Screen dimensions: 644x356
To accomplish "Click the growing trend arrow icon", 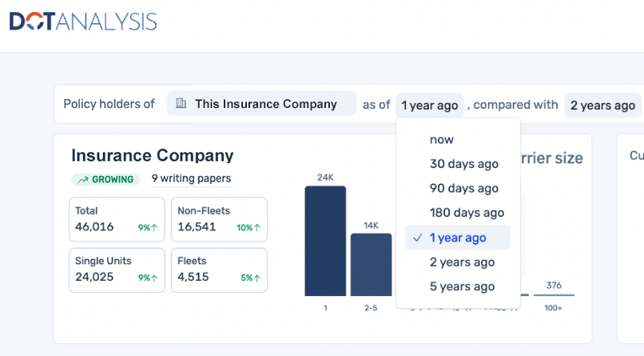I will coord(83,179).
